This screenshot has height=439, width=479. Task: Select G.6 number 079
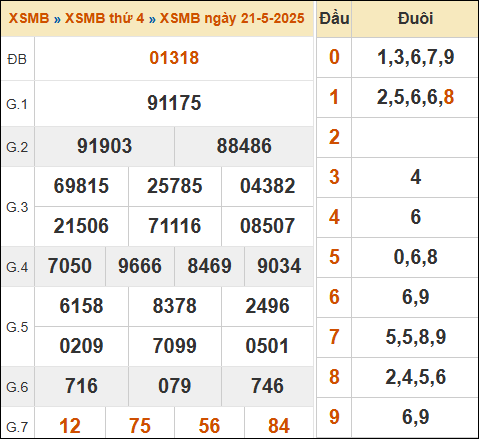pyautogui.click(x=174, y=386)
